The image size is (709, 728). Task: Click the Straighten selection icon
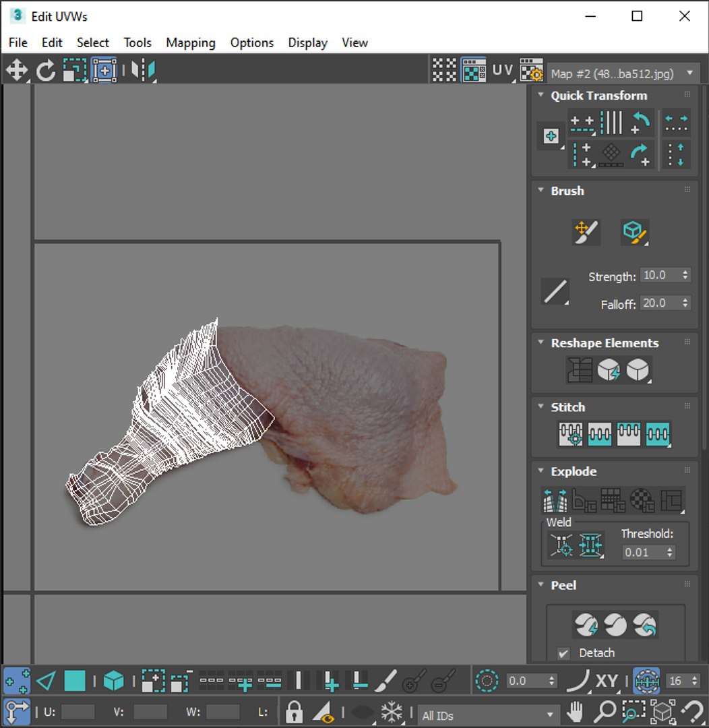point(580,370)
